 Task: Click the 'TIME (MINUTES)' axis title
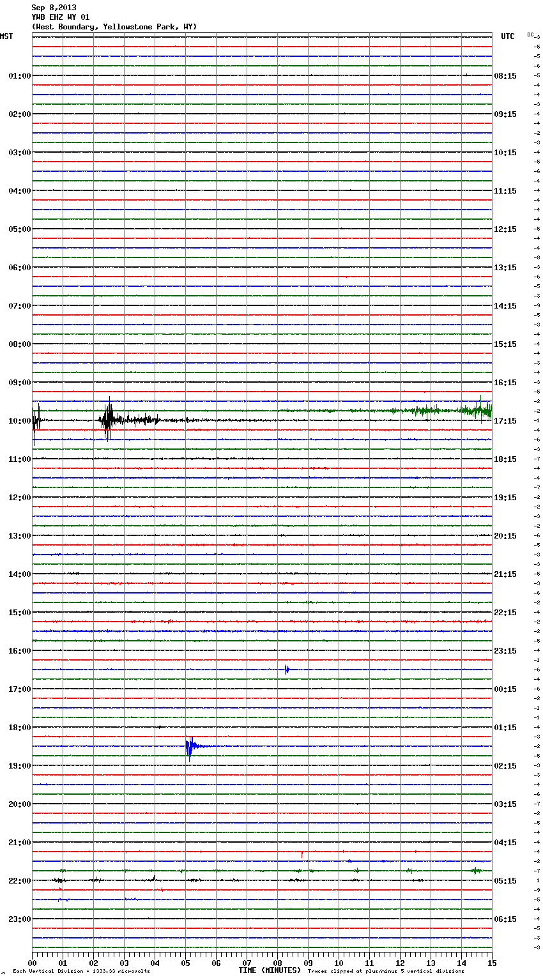(x=270, y=970)
